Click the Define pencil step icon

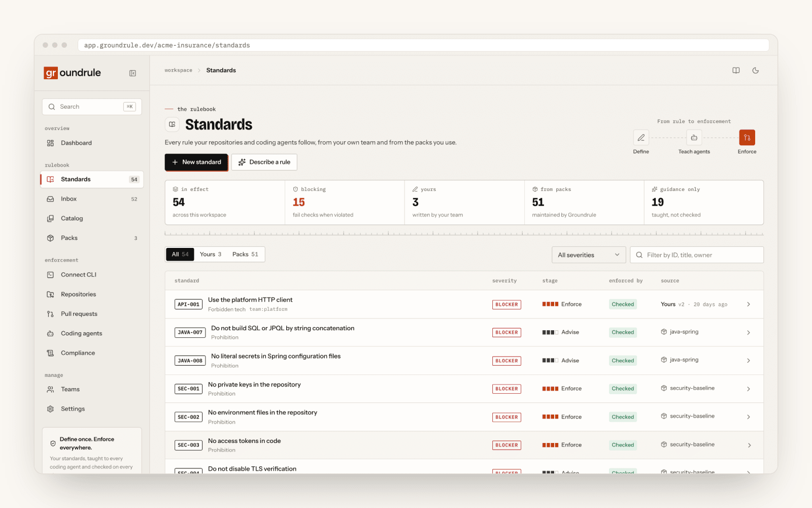point(641,138)
